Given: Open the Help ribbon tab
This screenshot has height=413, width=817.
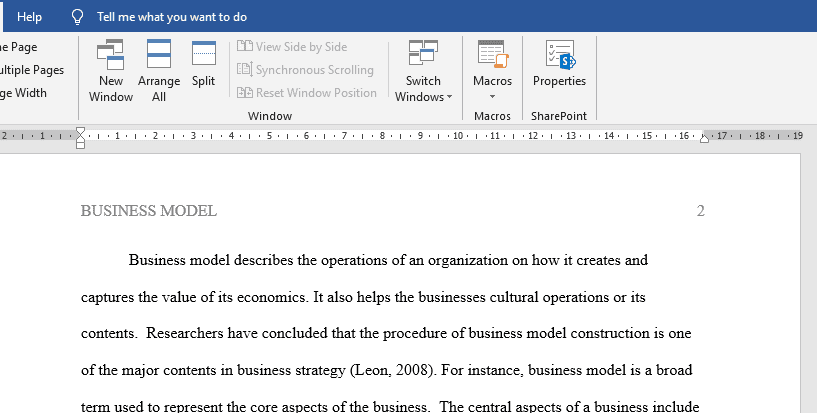Looking at the screenshot, I should tap(29, 17).
